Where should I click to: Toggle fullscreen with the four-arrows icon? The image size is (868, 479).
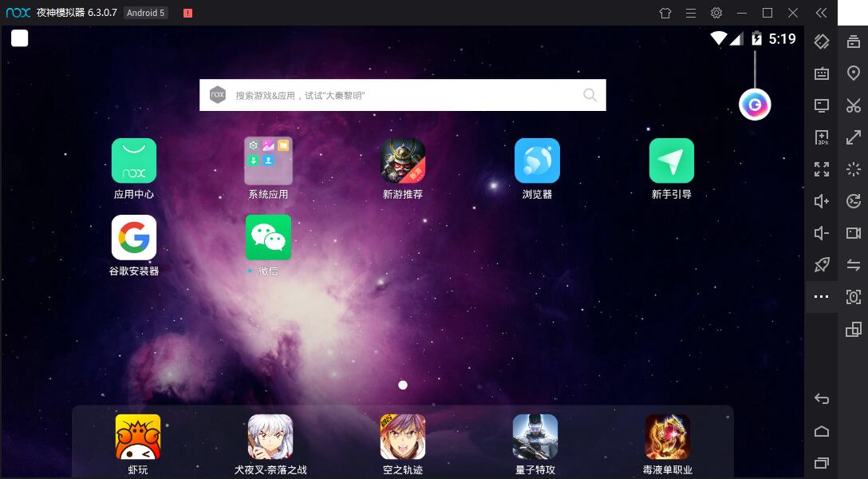click(x=822, y=169)
